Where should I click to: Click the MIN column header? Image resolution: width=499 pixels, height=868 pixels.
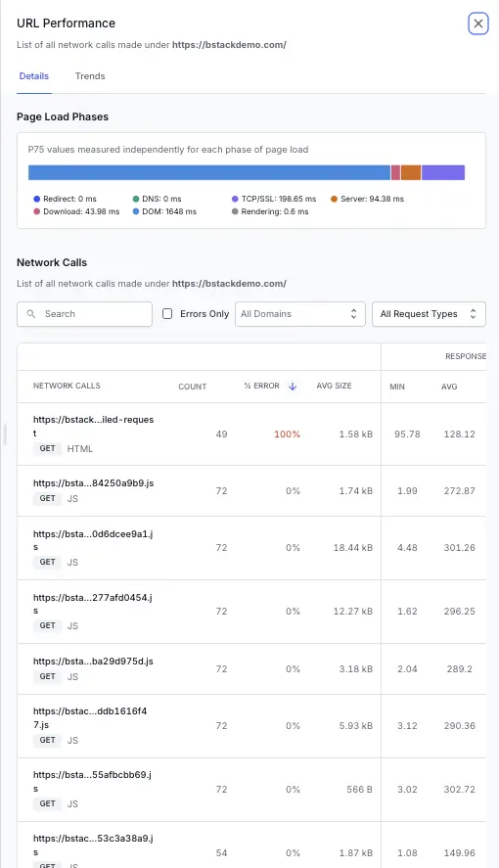[397, 387]
